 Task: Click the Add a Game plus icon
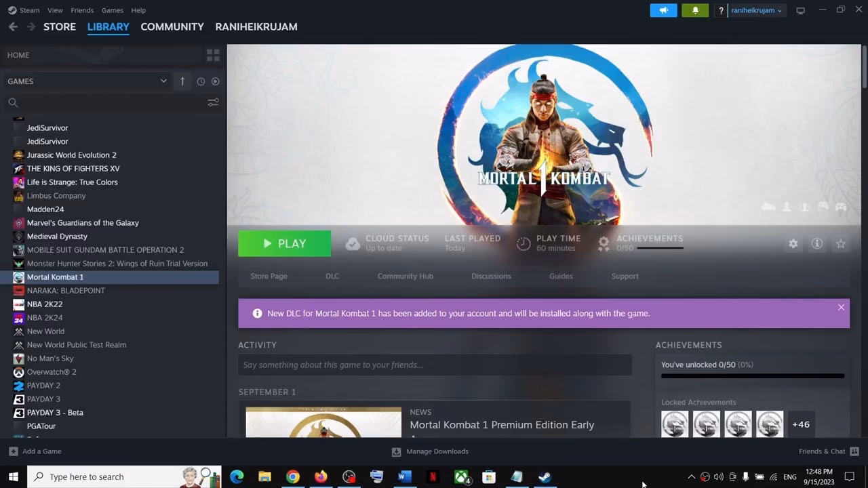[x=14, y=451]
